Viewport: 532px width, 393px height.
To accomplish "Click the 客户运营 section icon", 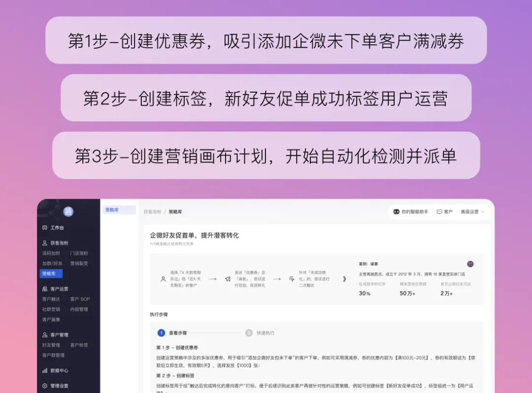I will pyautogui.click(x=45, y=289).
